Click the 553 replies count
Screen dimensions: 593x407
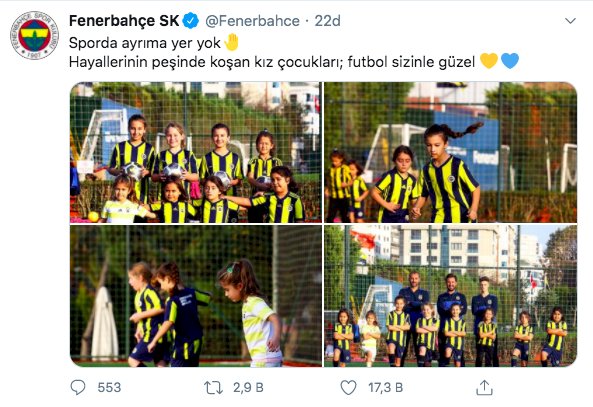click(109, 388)
